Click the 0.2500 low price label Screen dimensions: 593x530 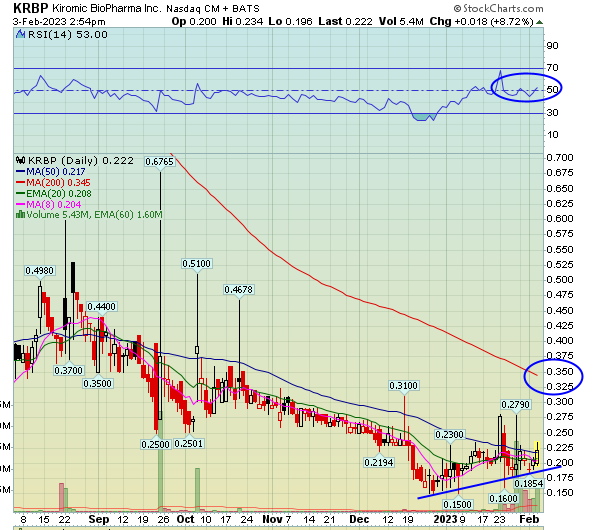pos(155,444)
